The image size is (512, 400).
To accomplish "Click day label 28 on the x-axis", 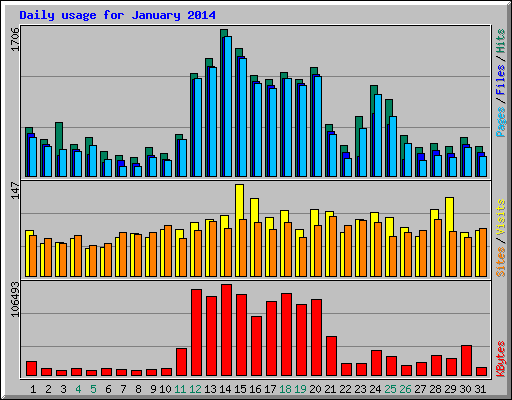I will [x=435, y=389].
